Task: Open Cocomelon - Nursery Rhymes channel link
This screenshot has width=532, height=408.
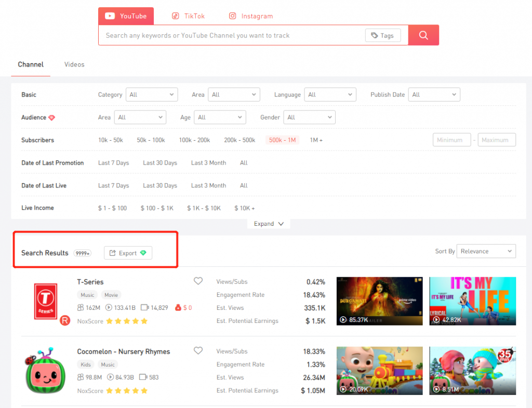Action: 124,351
